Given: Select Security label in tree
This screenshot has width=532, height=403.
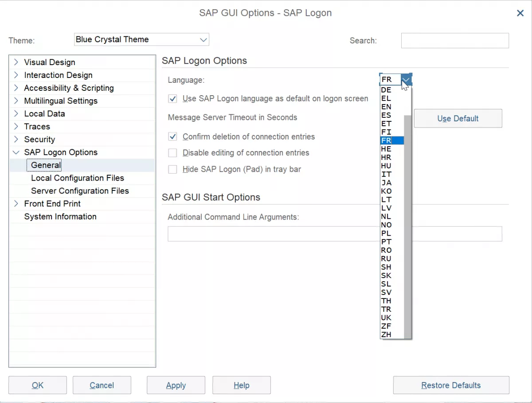Looking at the screenshot, I should [x=39, y=139].
